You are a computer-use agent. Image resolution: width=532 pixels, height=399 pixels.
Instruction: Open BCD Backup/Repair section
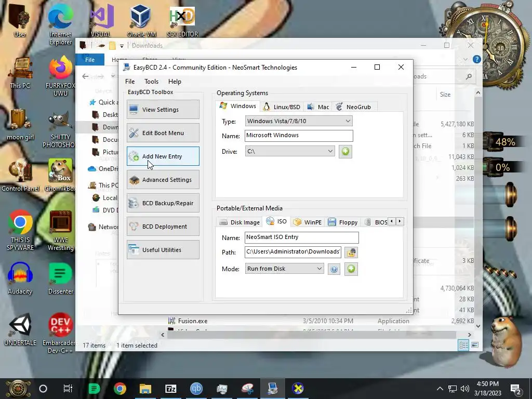point(163,203)
